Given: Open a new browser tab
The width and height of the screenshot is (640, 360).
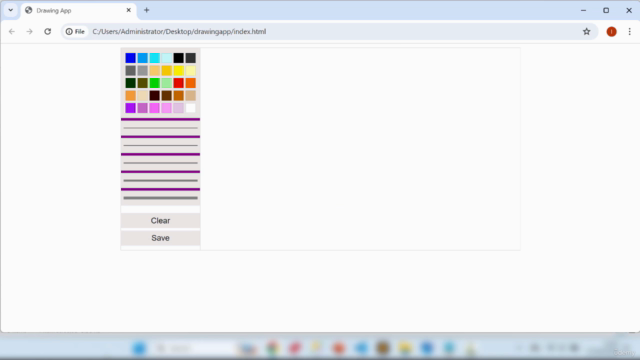Looking at the screenshot, I should pos(147,10).
